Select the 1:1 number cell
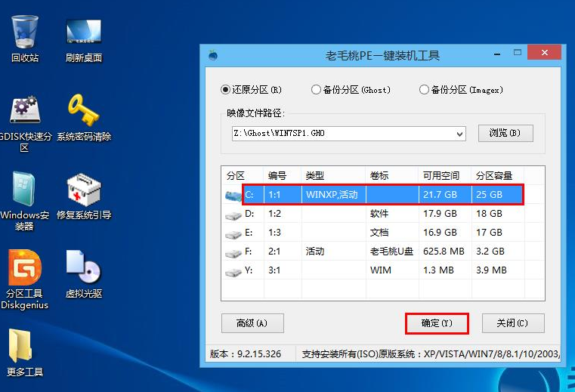 pos(283,194)
